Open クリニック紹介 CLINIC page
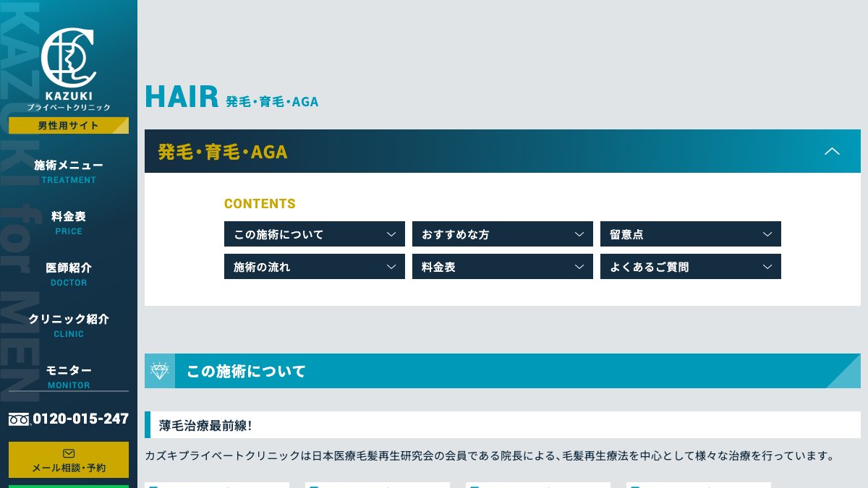 [x=69, y=325]
